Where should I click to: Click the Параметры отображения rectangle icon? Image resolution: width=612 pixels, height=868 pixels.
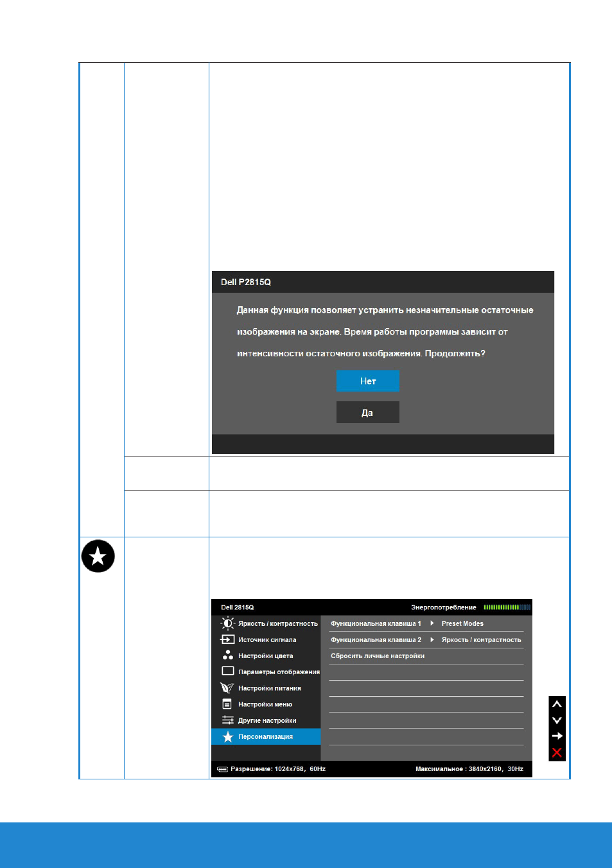[227, 671]
